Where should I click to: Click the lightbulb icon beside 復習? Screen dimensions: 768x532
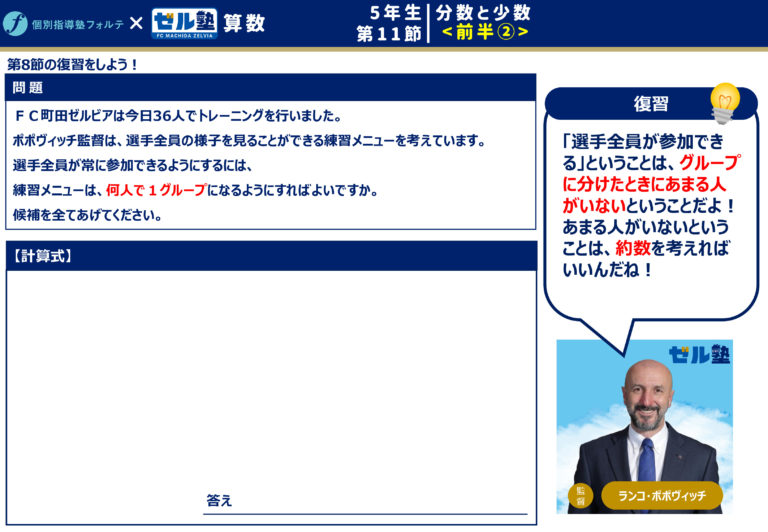tap(724, 102)
